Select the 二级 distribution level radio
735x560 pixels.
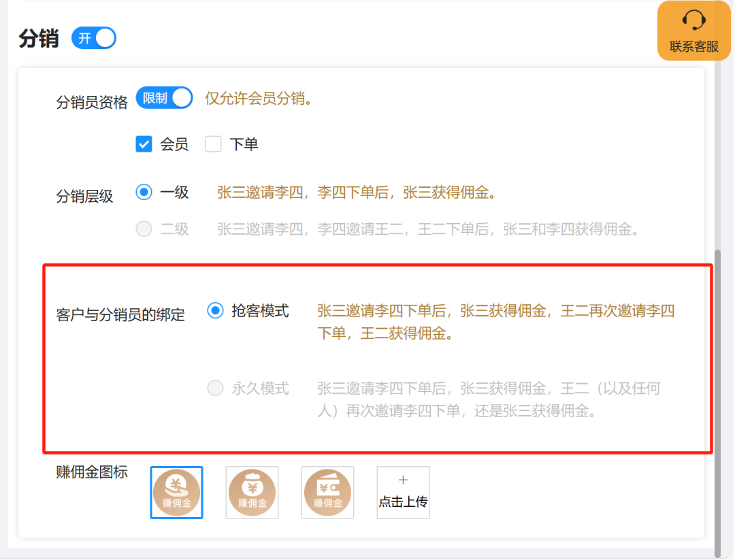144,229
